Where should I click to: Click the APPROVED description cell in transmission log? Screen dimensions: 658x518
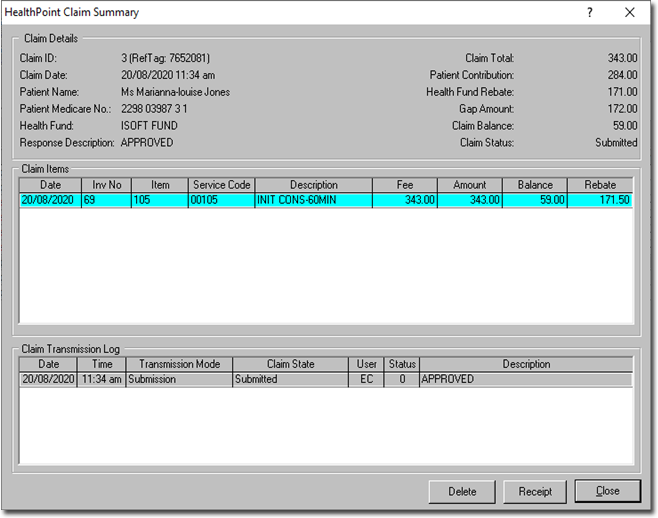coord(526,379)
